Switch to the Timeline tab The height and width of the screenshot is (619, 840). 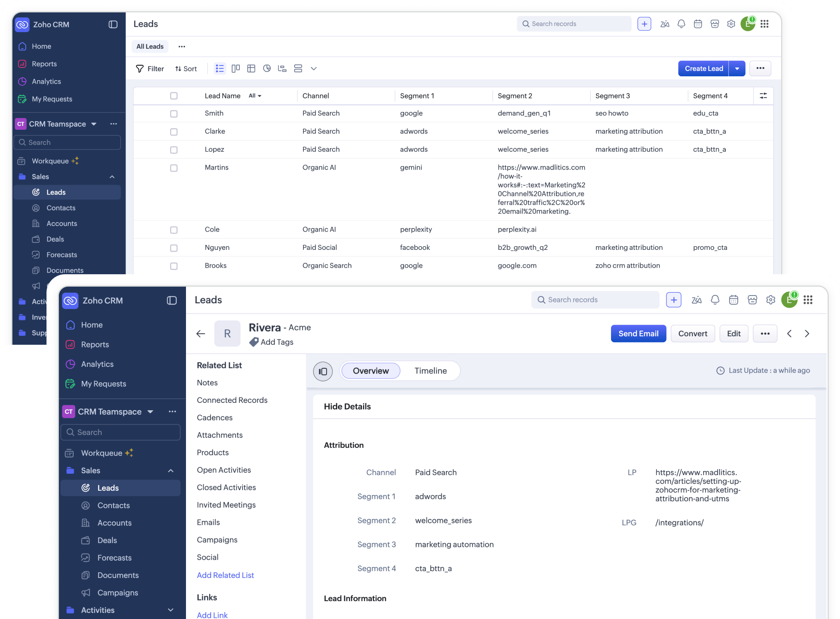coord(430,371)
